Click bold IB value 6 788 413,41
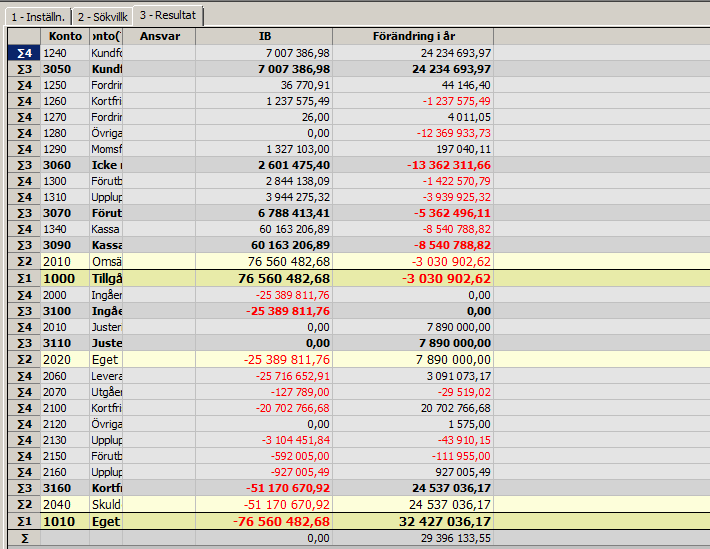 [x=294, y=213]
